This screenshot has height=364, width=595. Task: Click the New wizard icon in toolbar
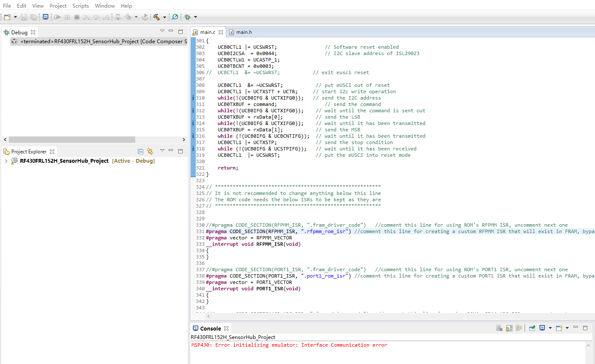(7, 17)
